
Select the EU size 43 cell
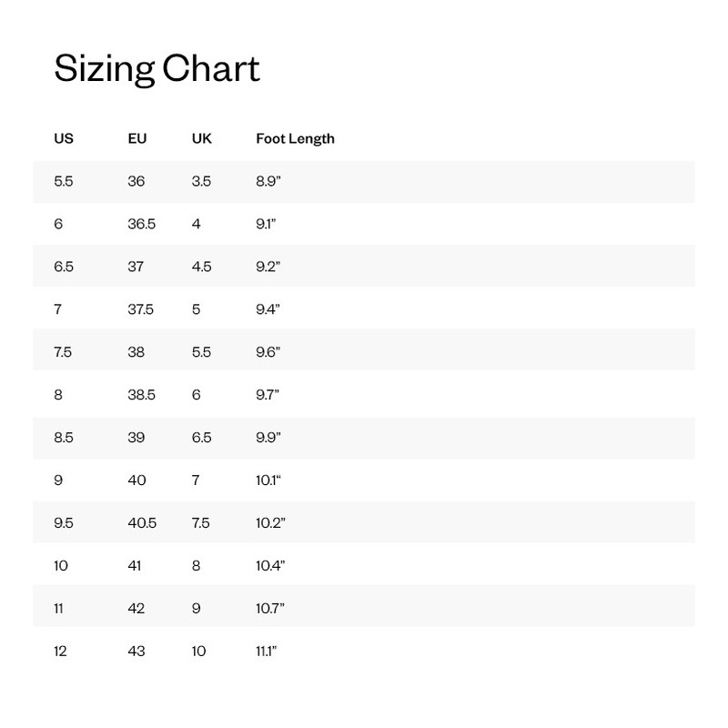click(136, 652)
